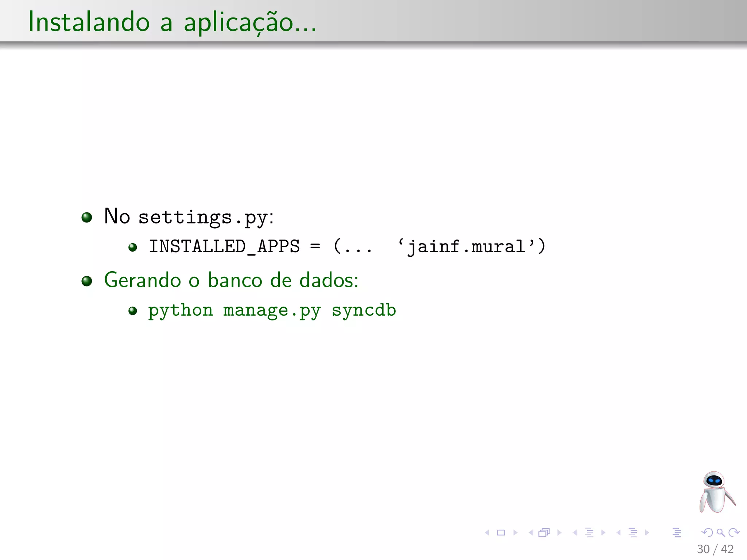Jump to next subsection arrow
The width and height of the screenshot is (747, 560).
(x=603, y=533)
